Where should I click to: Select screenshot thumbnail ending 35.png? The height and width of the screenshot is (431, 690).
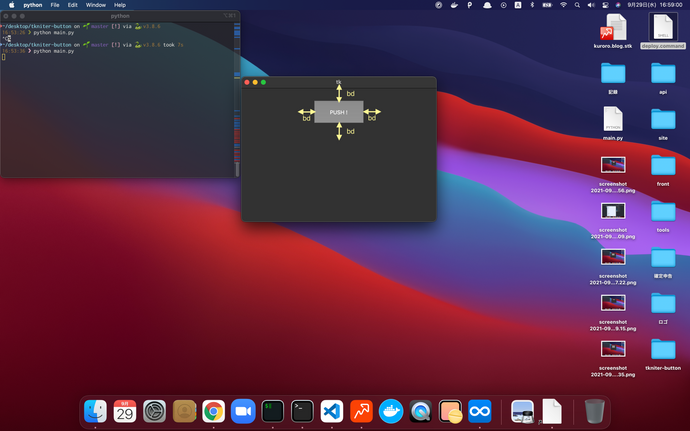613,349
